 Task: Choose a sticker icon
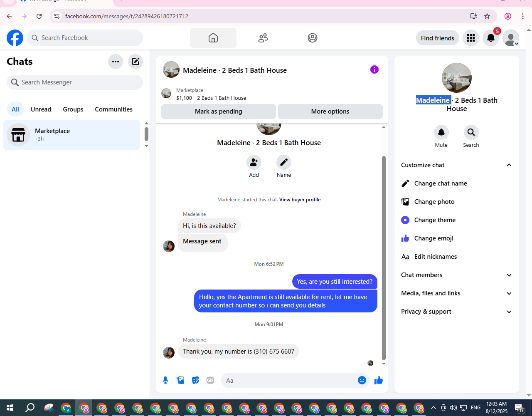195,380
